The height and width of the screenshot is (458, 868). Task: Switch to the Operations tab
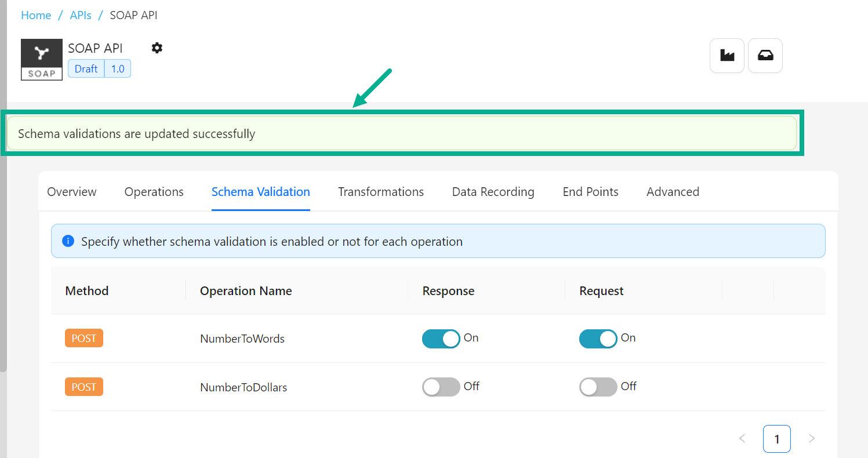point(154,192)
